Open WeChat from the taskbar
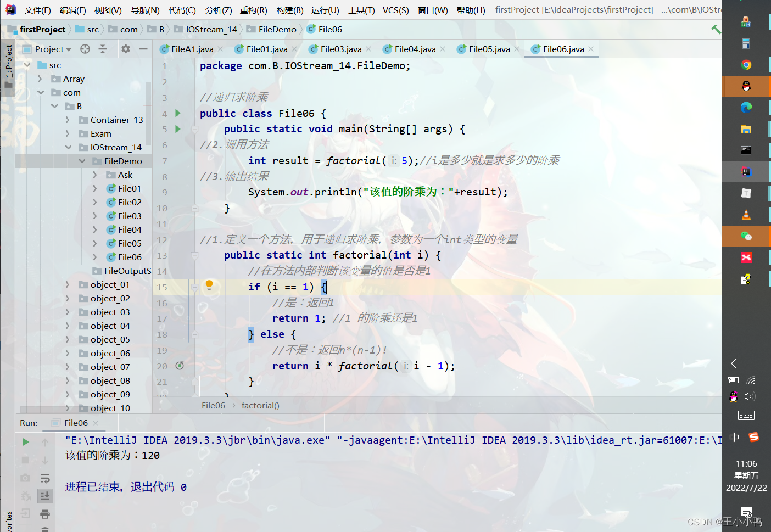Viewport: 771px width, 532px height. point(746,236)
